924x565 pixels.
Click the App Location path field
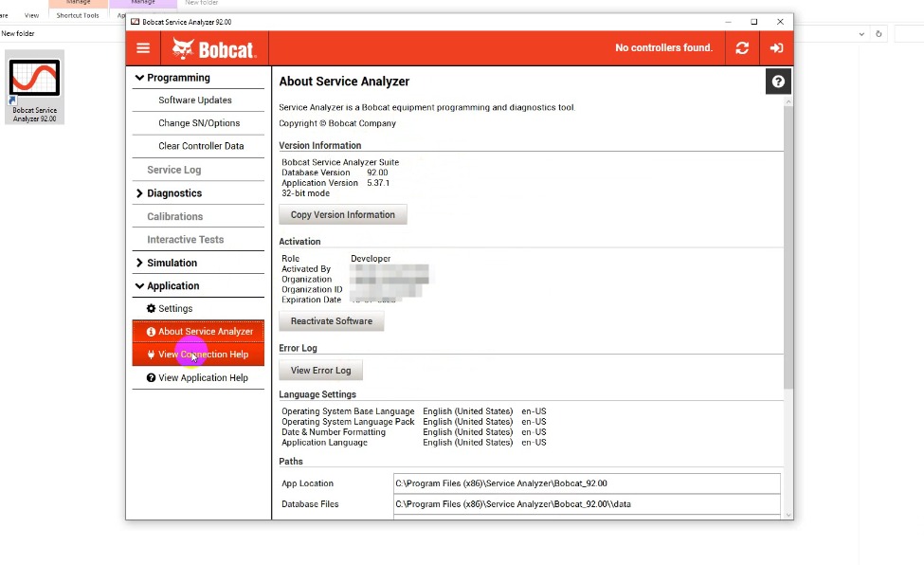[587, 483]
